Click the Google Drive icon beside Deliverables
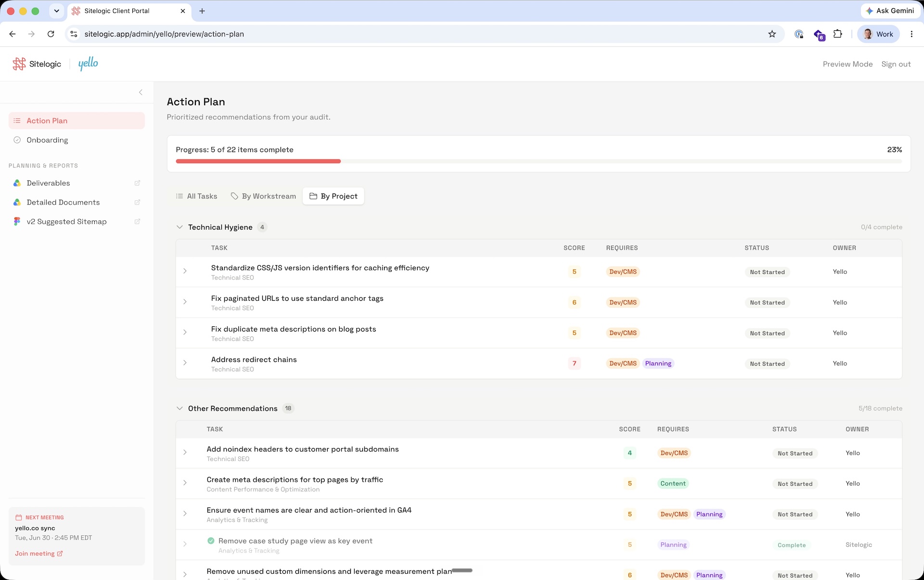The height and width of the screenshot is (580, 924). coord(17,183)
